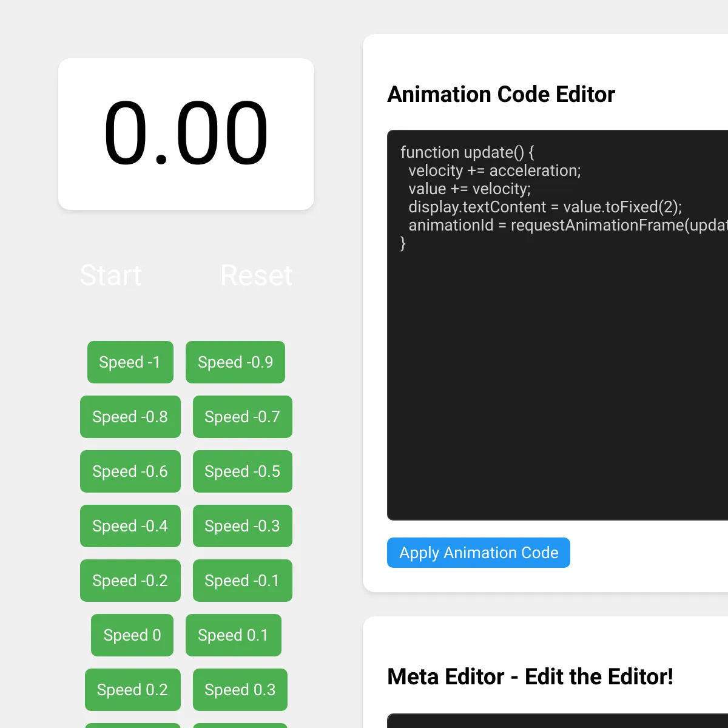This screenshot has width=728, height=728.
Task: Pick the Speed -0.7 button
Action: 243,417
